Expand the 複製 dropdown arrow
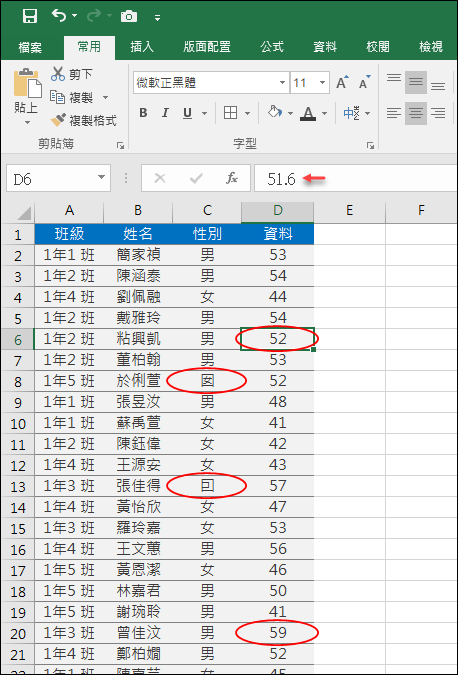Screen dimensions: 458x675 click(x=105, y=98)
